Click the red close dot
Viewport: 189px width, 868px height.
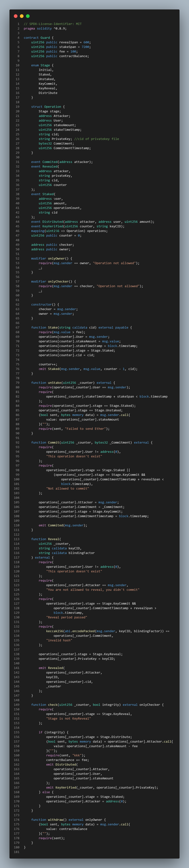(x=16, y=16)
